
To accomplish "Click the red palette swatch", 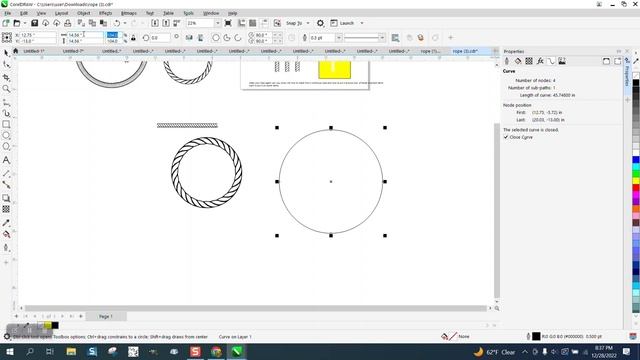I will coord(636,187).
